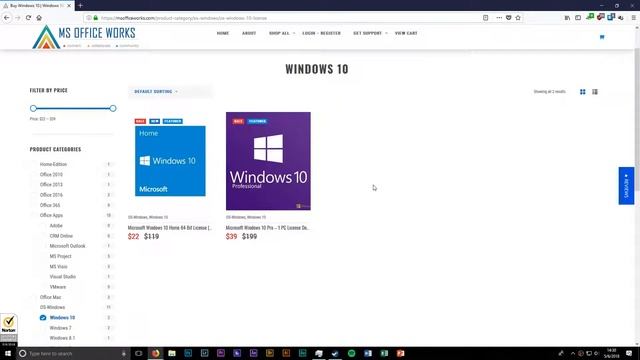Switch to grid view layout icon

click(x=582, y=92)
